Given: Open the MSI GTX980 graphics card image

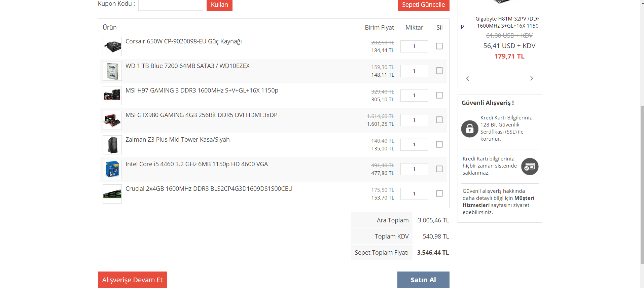Looking at the screenshot, I should (x=112, y=120).
